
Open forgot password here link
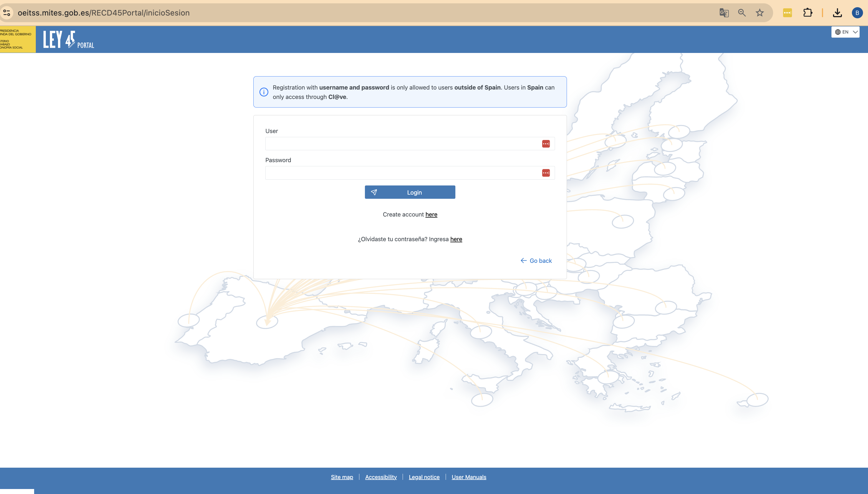click(x=456, y=239)
